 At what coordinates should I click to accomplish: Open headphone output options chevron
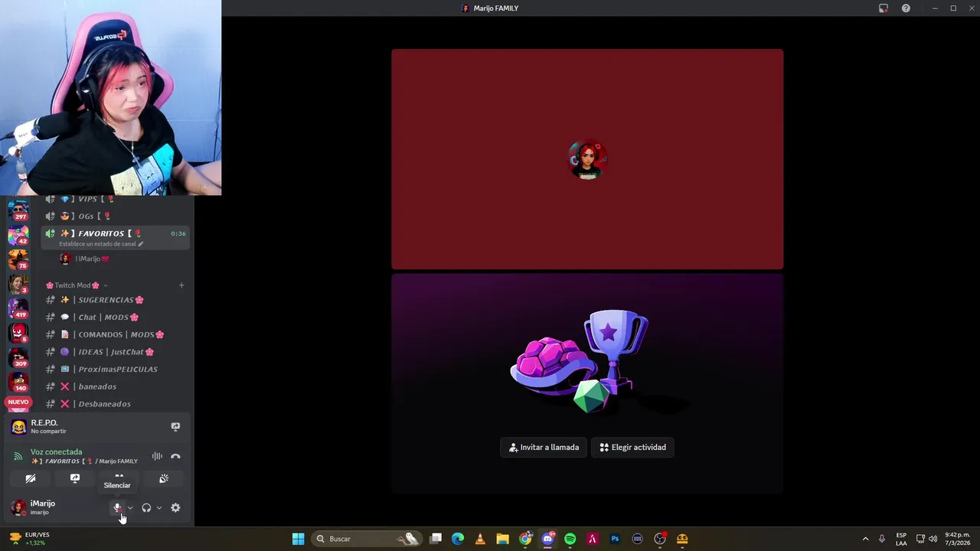(159, 508)
